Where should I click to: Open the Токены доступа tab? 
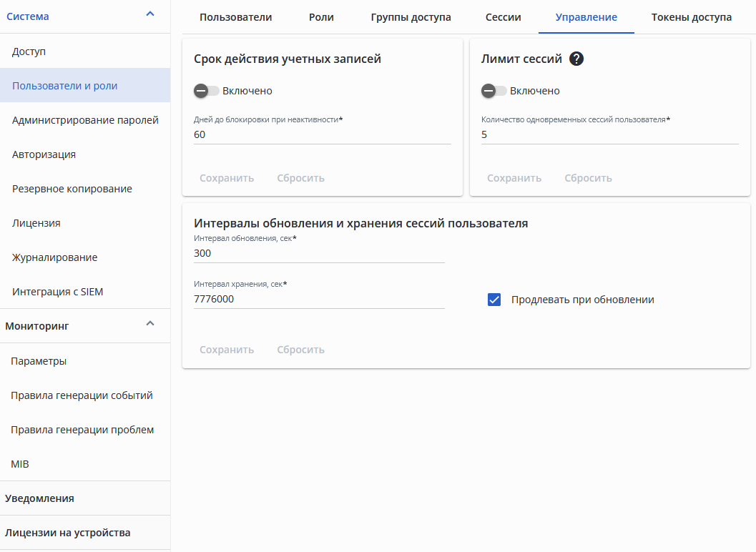coord(691,17)
